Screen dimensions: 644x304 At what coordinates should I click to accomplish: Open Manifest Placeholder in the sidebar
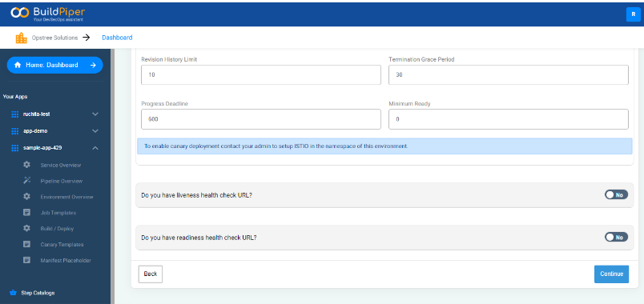tap(66, 261)
